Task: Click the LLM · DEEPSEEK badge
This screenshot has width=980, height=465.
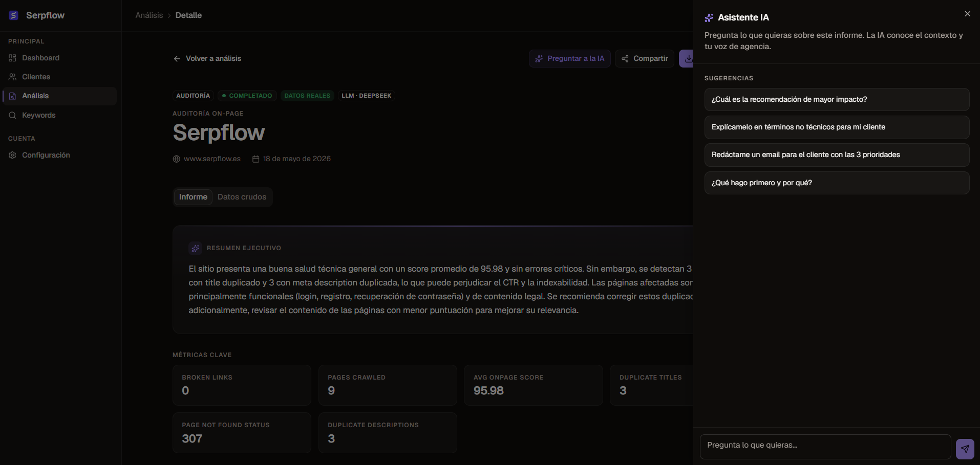Action: (367, 96)
